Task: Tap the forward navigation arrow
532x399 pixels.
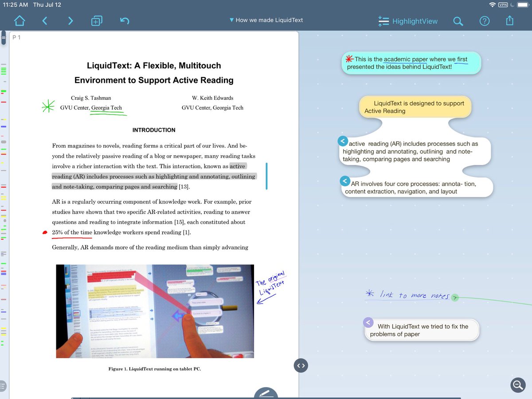Action: [70, 20]
